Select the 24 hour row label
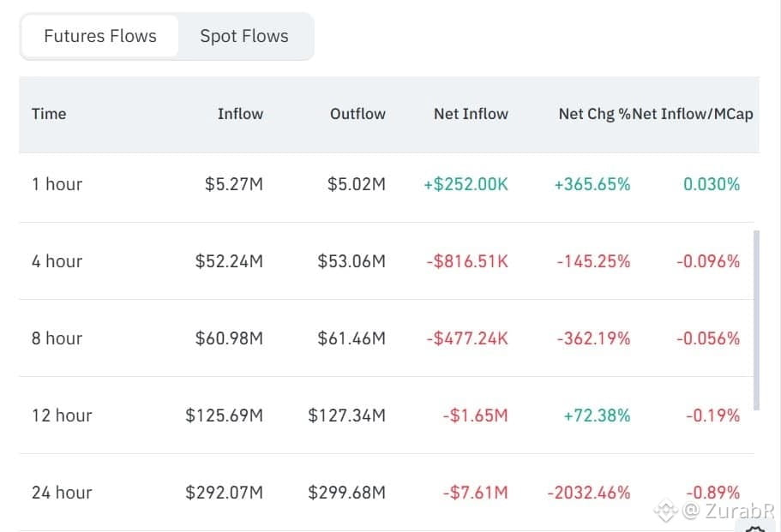Viewport: 781px width, 532px height. coord(62,493)
